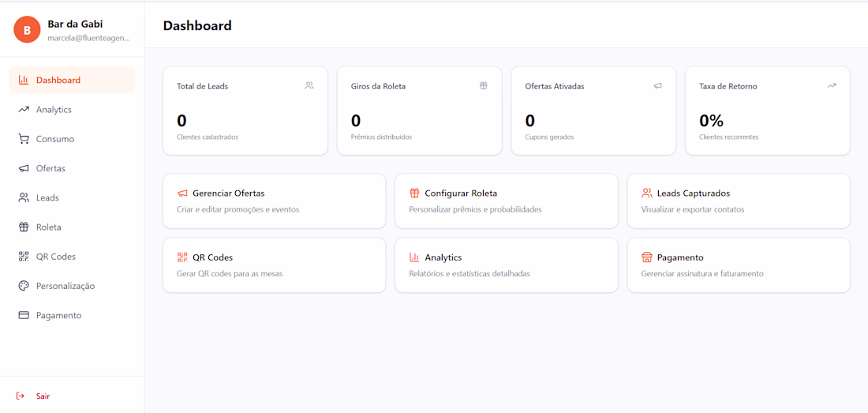Click the Cupons gerados caption
The height and width of the screenshot is (413, 868).
point(549,137)
